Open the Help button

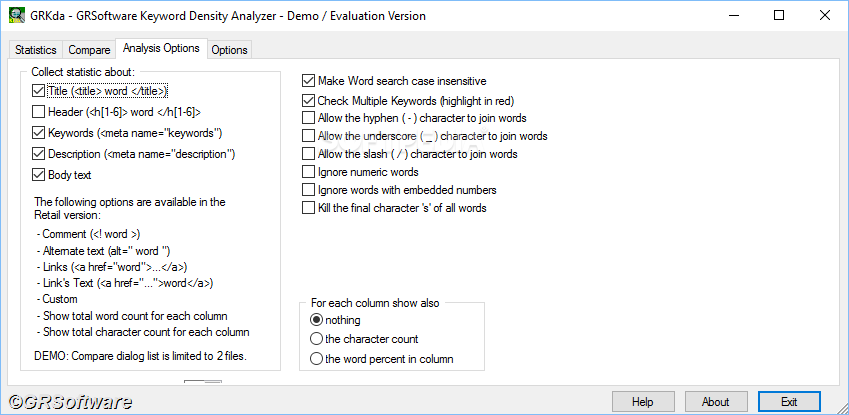click(643, 402)
